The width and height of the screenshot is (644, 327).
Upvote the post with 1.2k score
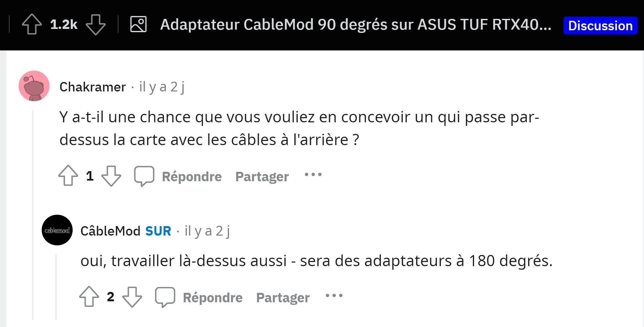(32, 24)
